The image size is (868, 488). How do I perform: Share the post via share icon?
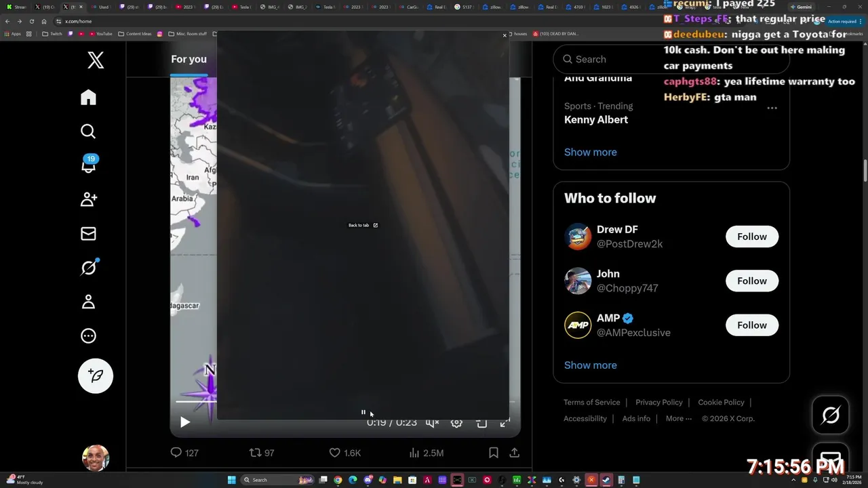pos(515,453)
